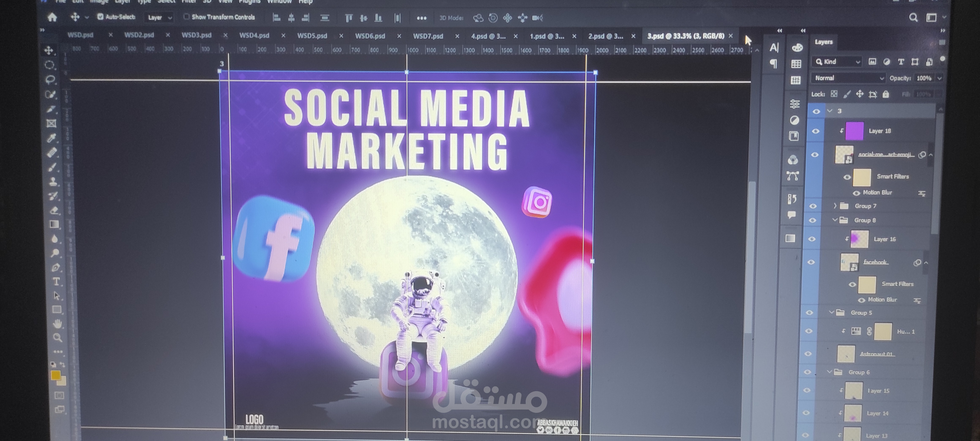Swap foreground and background colors
Image resolution: width=980 pixels, height=441 pixels.
coord(62,365)
